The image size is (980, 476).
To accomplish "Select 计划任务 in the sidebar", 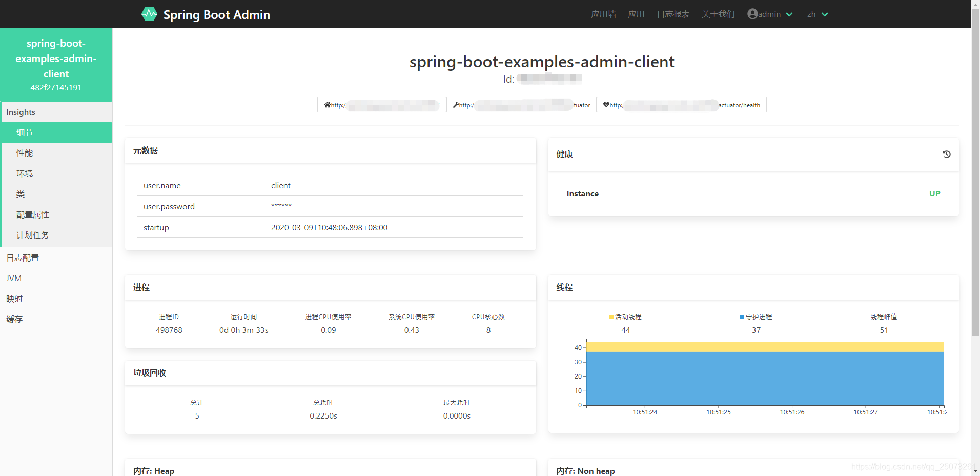I will (x=56, y=235).
